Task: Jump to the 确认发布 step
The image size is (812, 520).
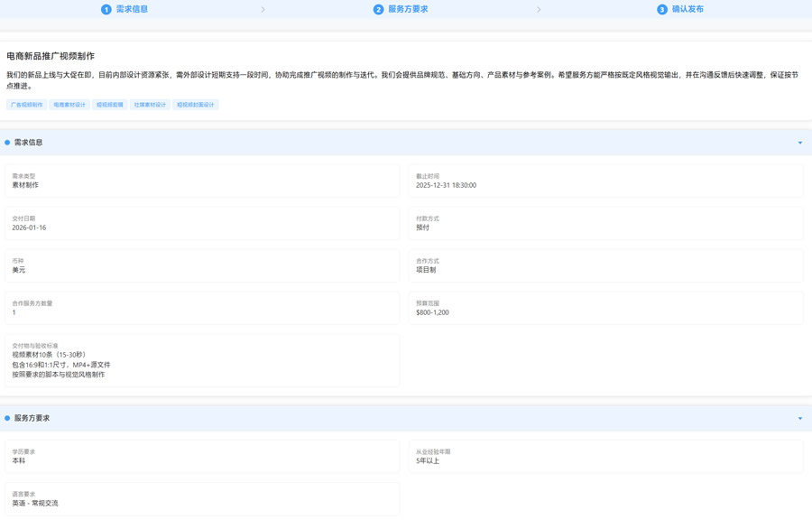Action: (x=687, y=9)
